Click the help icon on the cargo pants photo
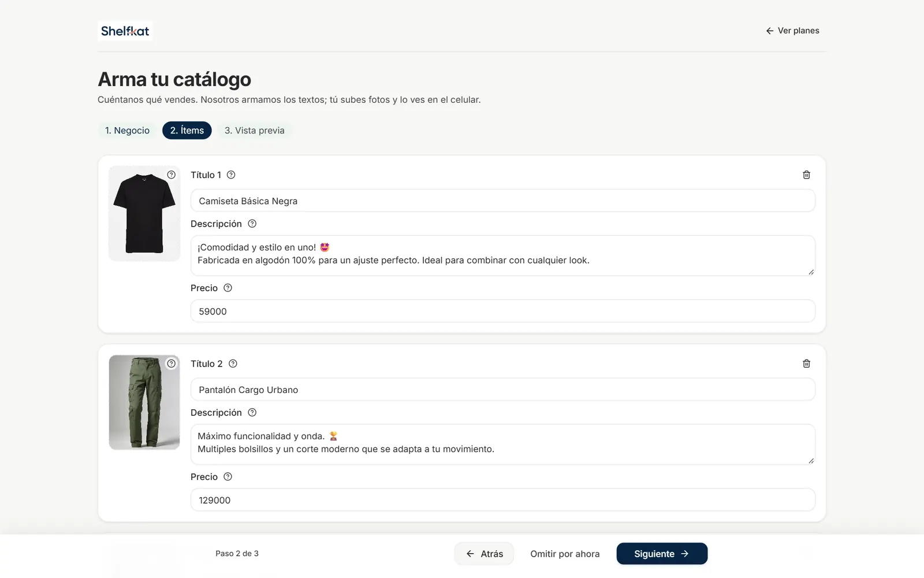Image resolution: width=924 pixels, height=578 pixels. click(172, 364)
